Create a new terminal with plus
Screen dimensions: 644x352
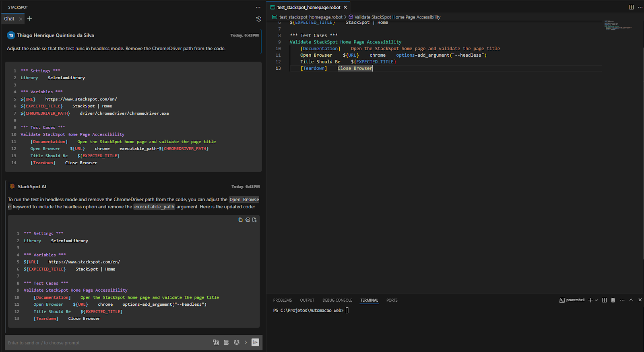click(590, 300)
